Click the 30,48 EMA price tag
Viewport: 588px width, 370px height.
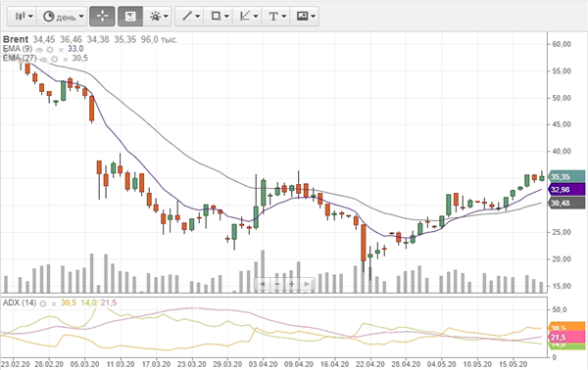tap(566, 204)
